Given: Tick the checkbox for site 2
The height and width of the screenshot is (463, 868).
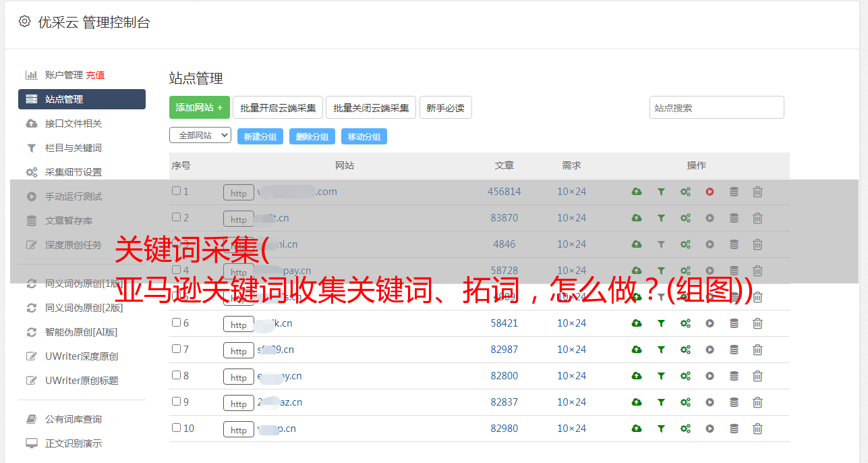Looking at the screenshot, I should (176, 217).
